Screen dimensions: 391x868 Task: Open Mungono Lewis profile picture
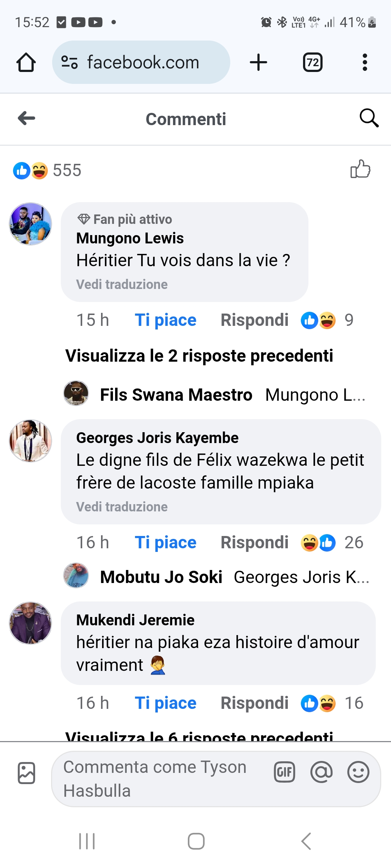point(30,224)
